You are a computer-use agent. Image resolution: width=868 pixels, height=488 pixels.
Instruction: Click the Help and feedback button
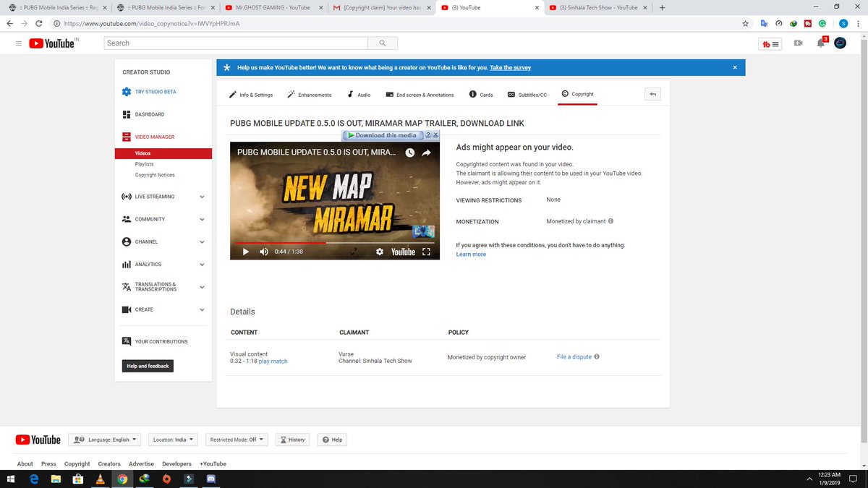148,366
